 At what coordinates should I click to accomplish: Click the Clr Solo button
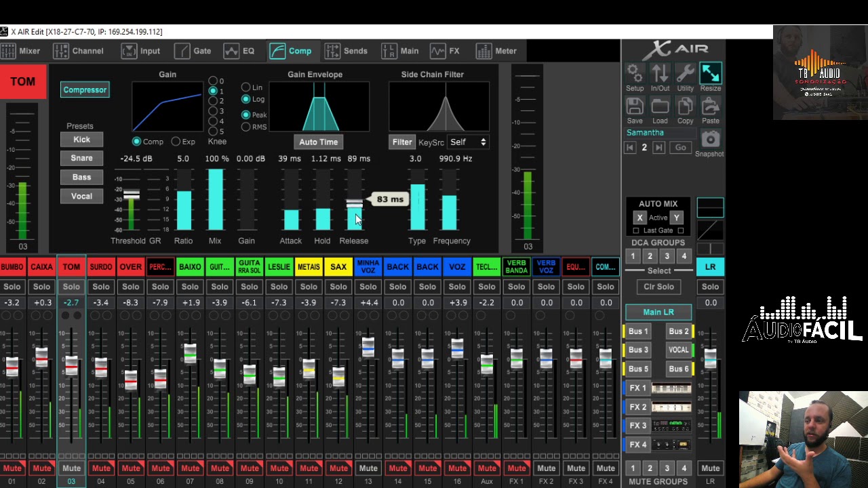click(x=658, y=287)
